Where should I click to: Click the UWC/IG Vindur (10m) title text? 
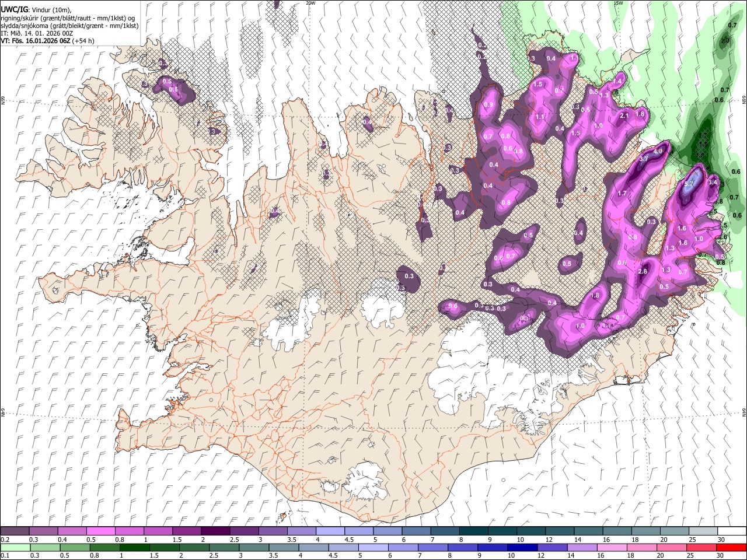36,9
